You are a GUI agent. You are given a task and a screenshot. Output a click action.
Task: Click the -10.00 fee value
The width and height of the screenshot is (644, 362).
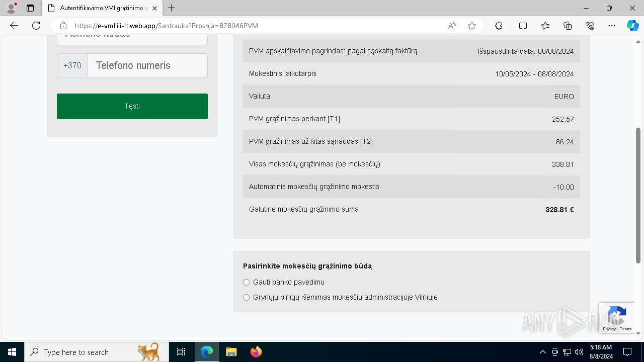tap(563, 187)
